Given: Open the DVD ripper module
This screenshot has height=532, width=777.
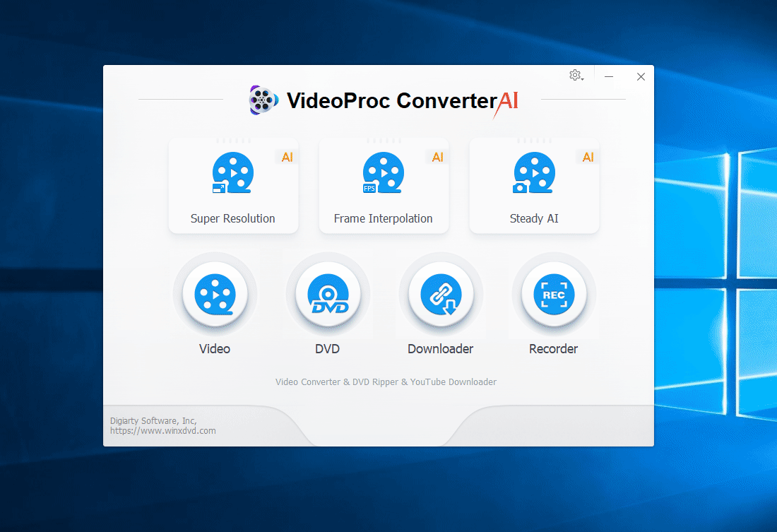Looking at the screenshot, I should [x=328, y=295].
